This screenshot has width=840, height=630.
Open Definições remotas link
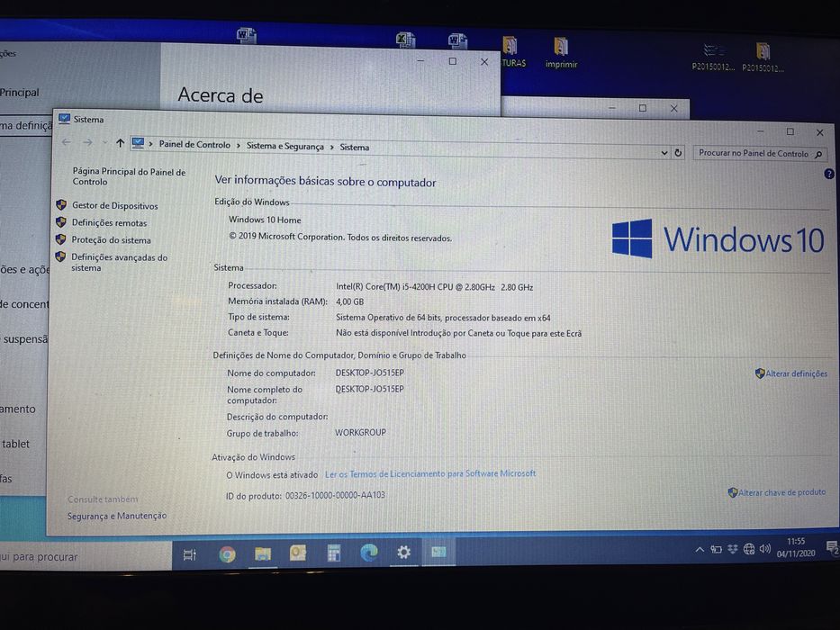click(109, 223)
